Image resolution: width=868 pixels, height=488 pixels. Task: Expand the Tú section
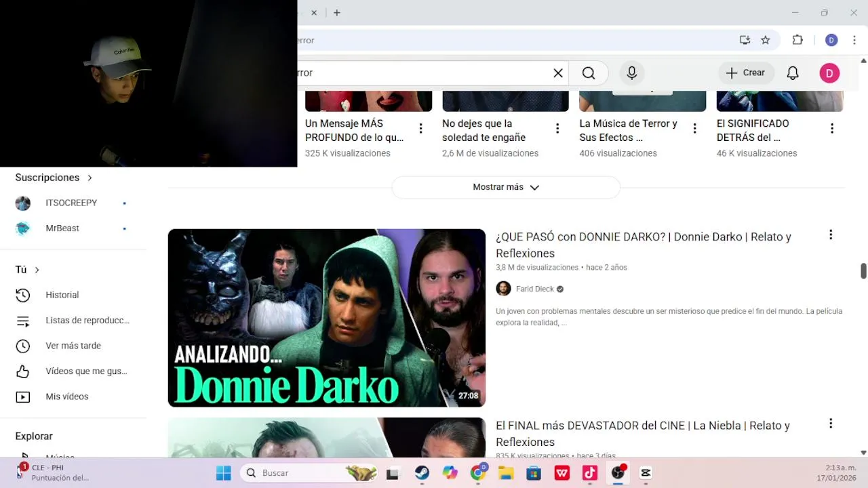[x=27, y=270]
